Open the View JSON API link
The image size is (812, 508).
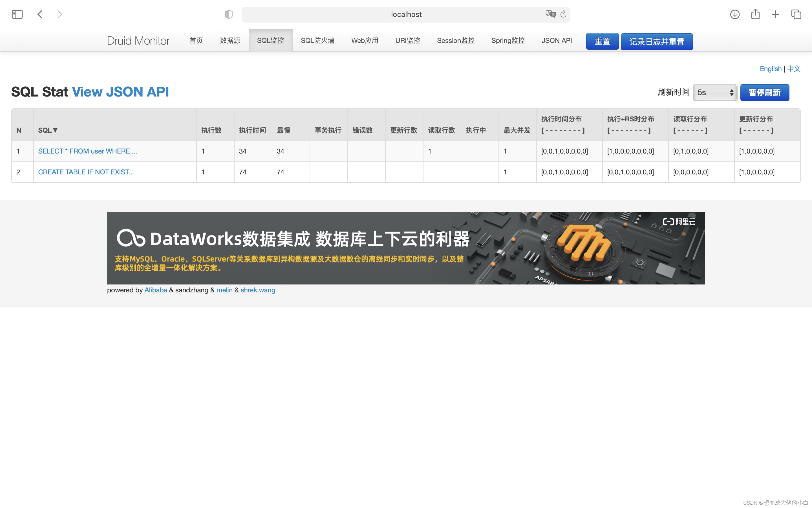(120, 92)
